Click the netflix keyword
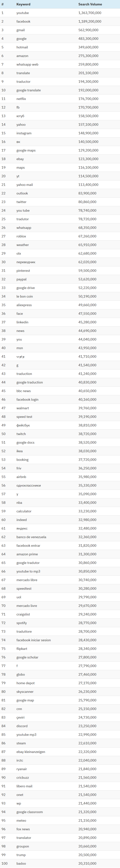Viewport: 120px width, 868px height. coord(21,99)
